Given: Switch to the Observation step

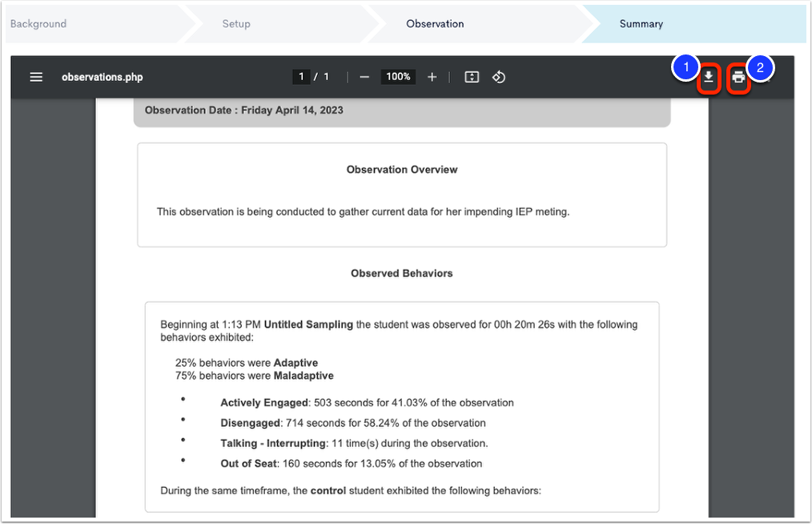Looking at the screenshot, I should click(x=435, y=24).
